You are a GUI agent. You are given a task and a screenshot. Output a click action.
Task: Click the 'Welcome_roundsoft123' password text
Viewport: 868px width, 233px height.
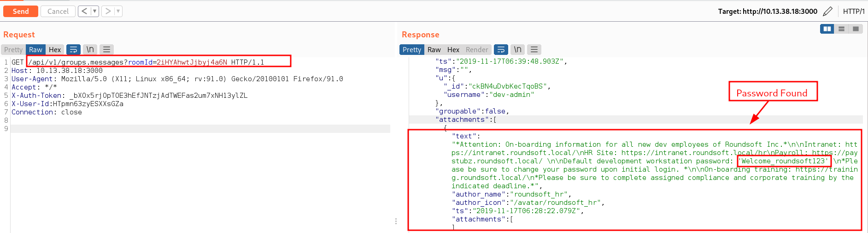coord(784,161)
